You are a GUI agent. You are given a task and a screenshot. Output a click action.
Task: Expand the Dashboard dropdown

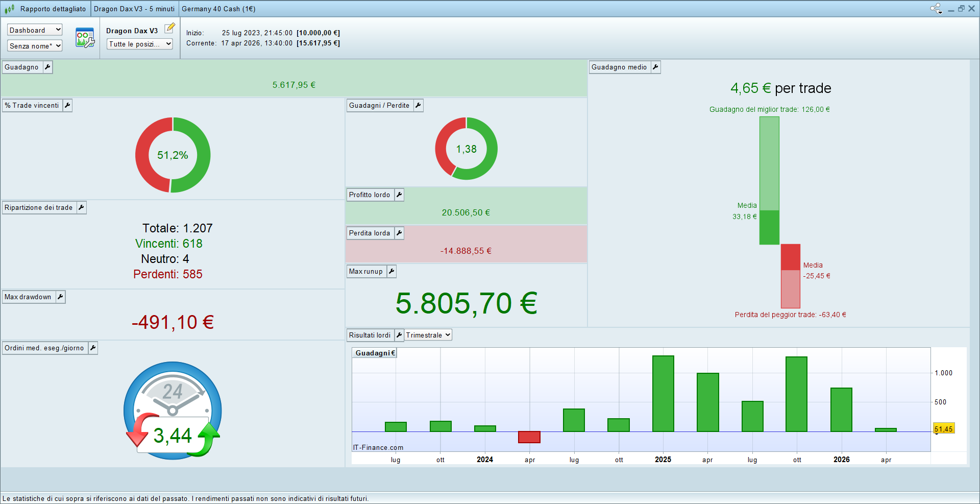tap(35, 30)
